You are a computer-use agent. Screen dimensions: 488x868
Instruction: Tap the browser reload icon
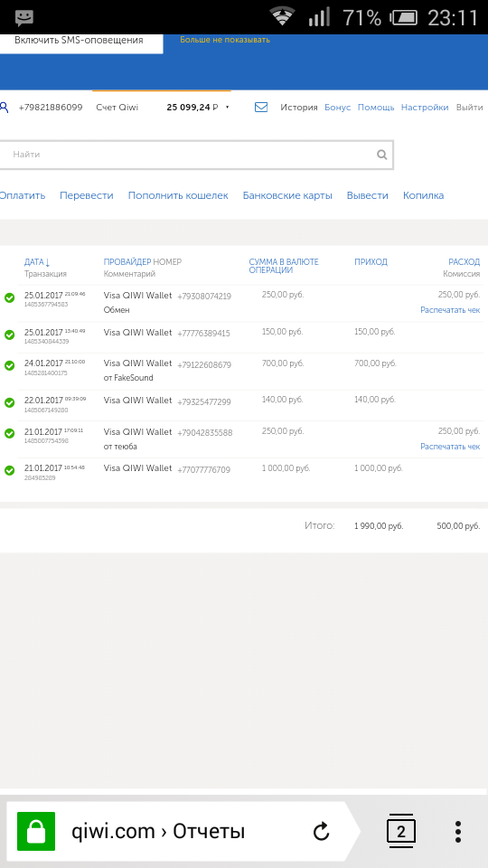click(321, 831)
